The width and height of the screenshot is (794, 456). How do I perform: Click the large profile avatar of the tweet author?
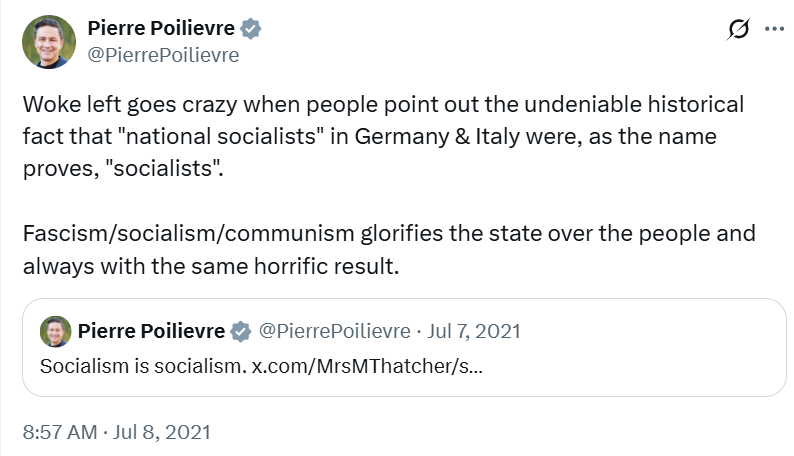[x=48, y=42]
